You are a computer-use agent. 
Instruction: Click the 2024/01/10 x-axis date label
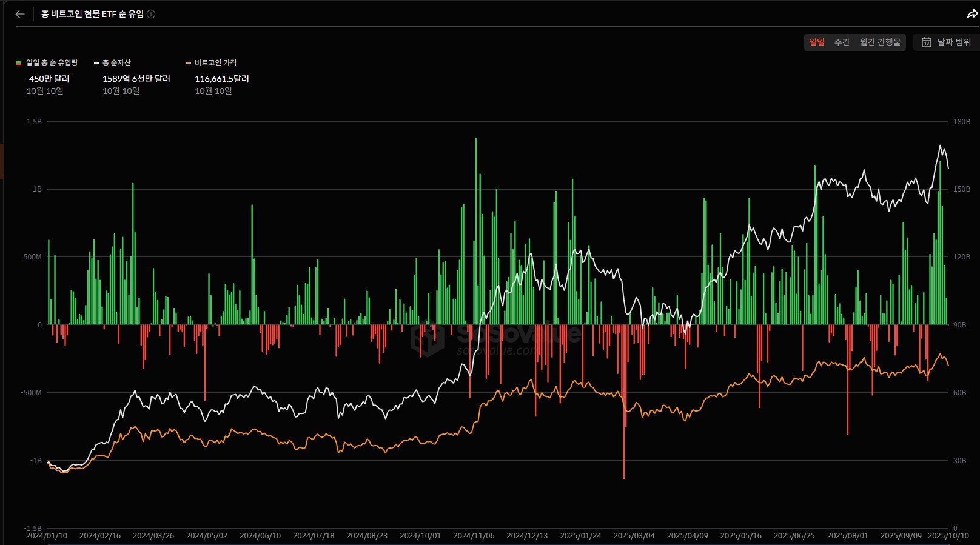pyautogui.click(x=47, y=536)
